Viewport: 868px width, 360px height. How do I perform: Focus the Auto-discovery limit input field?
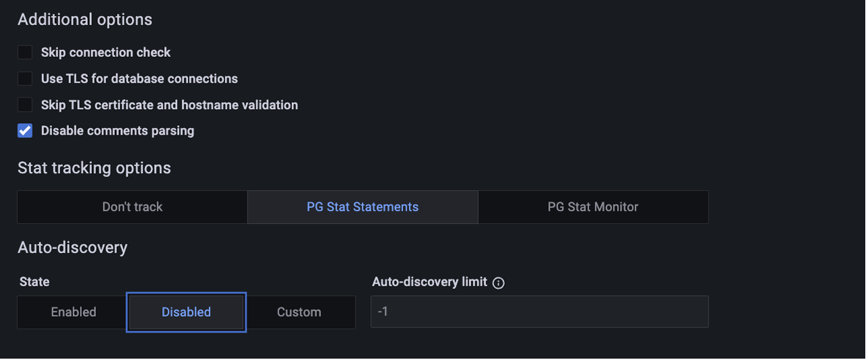point(539,312)
